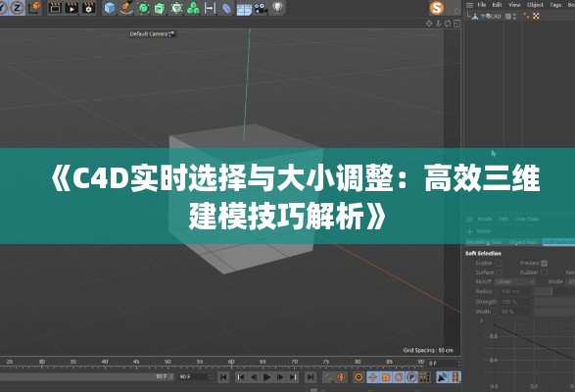The image size is (575, 392).
Task: Step back one frame
Action: (x=254, y=377)
